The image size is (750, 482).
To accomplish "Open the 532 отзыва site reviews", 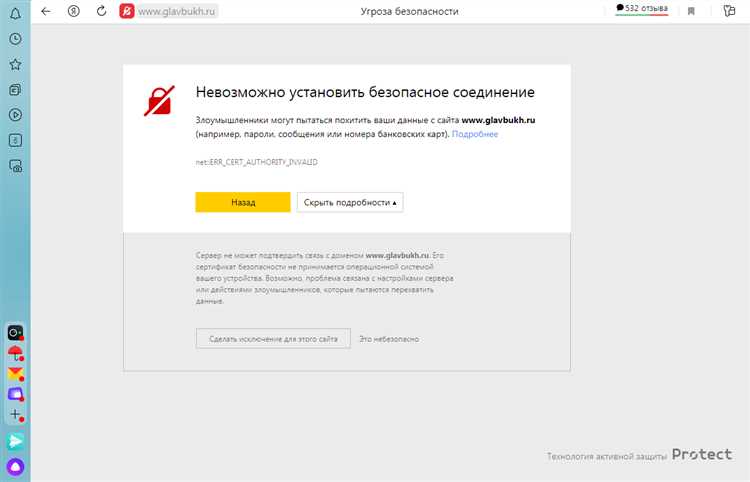I will (642, 9).
